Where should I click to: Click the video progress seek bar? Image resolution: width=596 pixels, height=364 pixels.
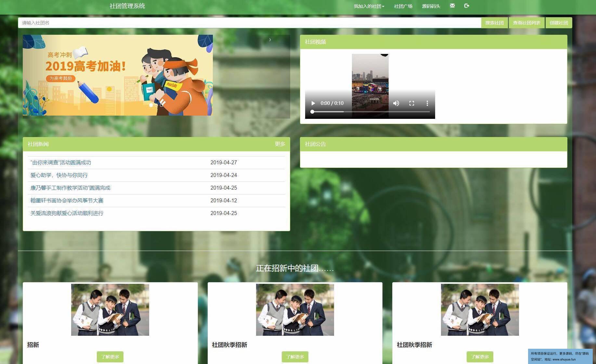pos(370,112)
